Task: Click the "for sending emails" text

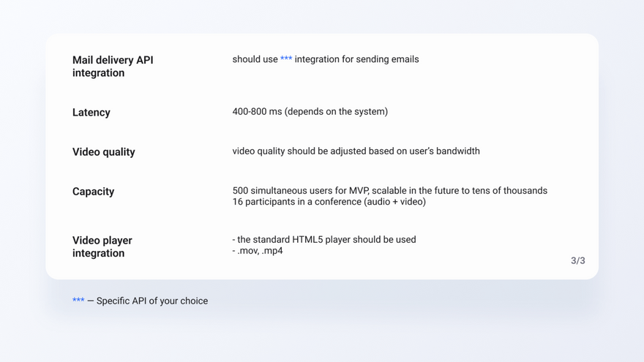Action: pos(378,59)
